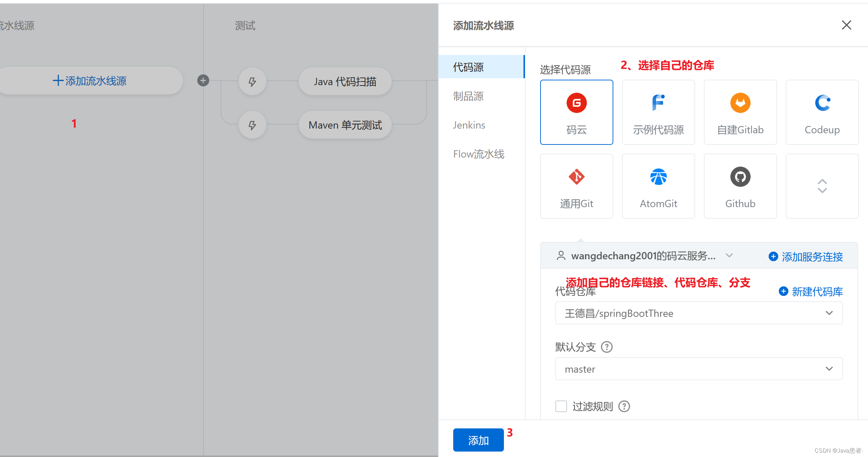Open the 默认分支 master dropdown

pyautogui.click(x=698, y=369)
